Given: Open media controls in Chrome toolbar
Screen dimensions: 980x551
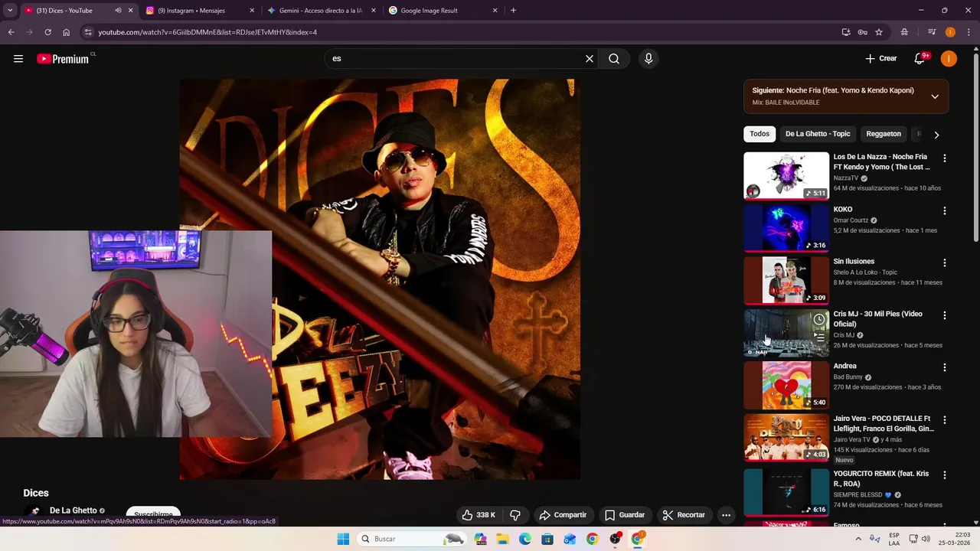Looking at the screenshot, I should pyautogui.click(x=932, y=32).
